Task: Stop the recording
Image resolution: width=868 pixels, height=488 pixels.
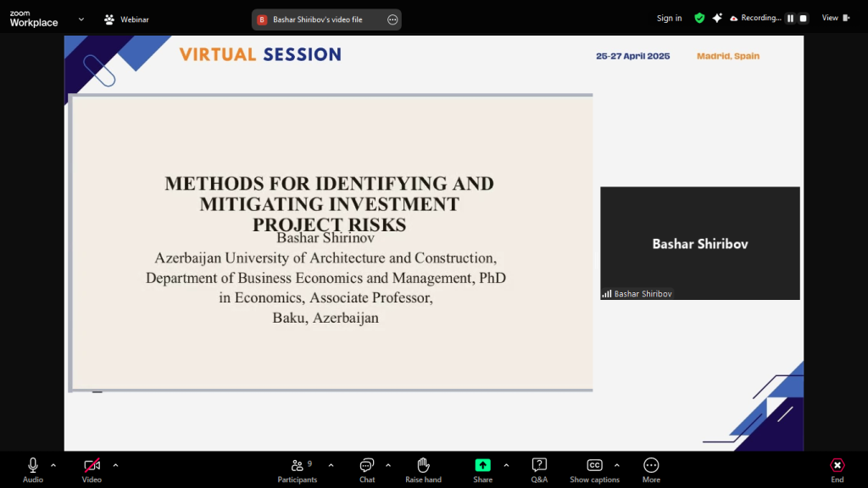Action: tap(803, 19)
